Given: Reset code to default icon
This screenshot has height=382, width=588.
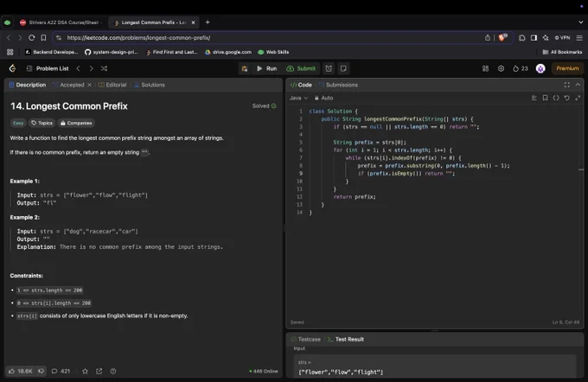Looking at the screenshot, I should (x=566, y=98).
